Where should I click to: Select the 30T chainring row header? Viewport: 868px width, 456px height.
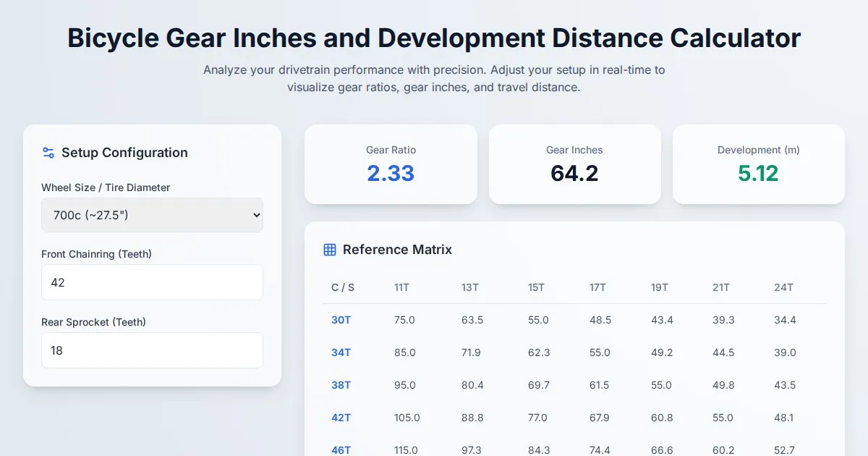click(x=341, y=320)
